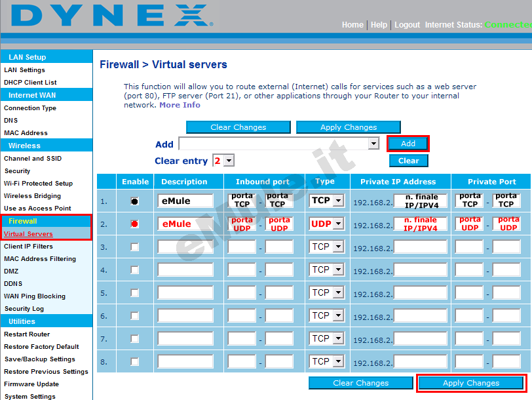Image resolution: width=532 pixels, height=400 pixels.
Task: Click the DYNEX logo
Action: (112, 15)
